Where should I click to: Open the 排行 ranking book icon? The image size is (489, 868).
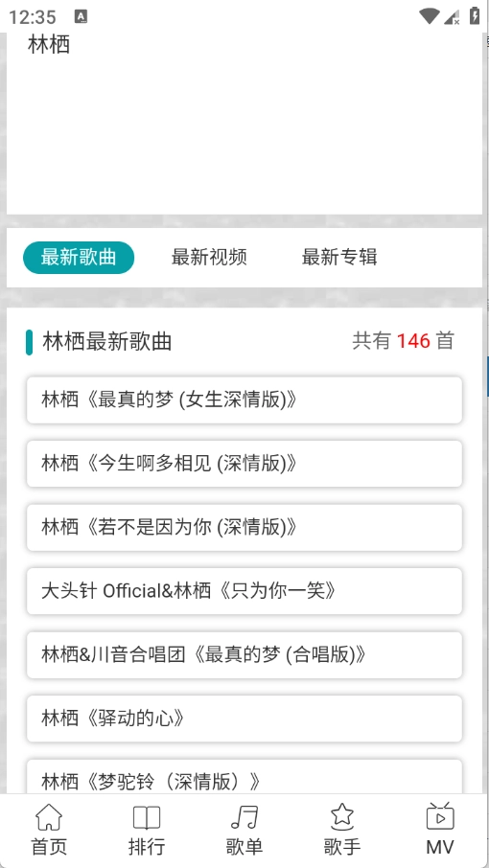pyautogui.click(x=146, y=817)
